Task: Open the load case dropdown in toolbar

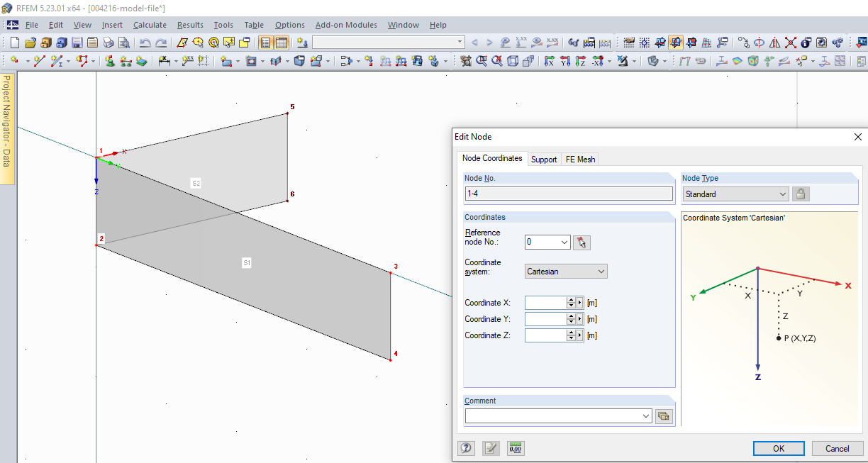Action: (460, 43)
